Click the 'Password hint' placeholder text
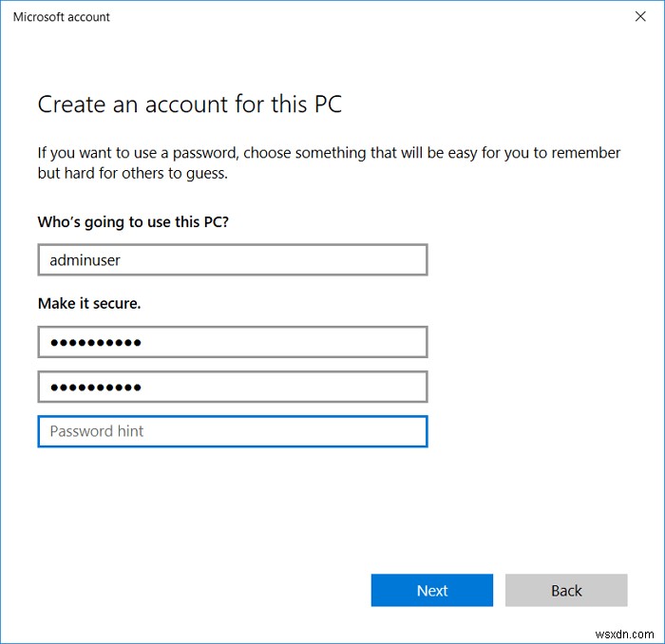The width and height of the screenshot is (665, 644). (x=97, y=431)
